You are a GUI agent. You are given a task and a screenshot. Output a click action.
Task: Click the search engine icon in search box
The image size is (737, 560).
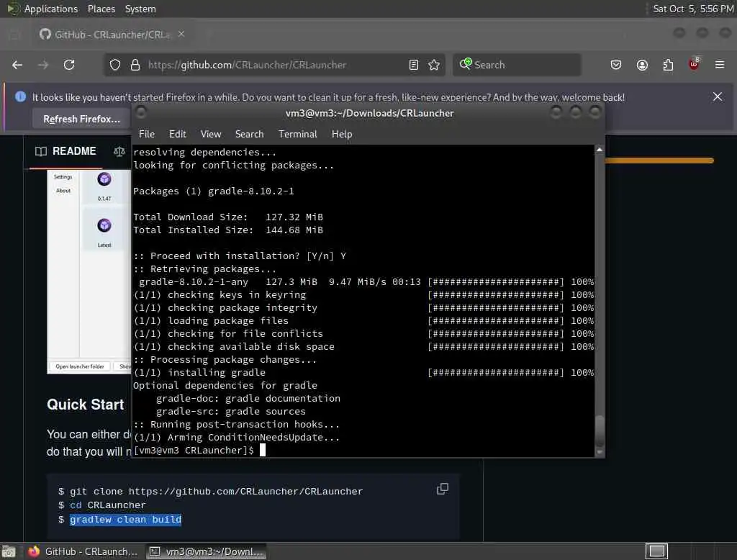[x=466, y=64]
